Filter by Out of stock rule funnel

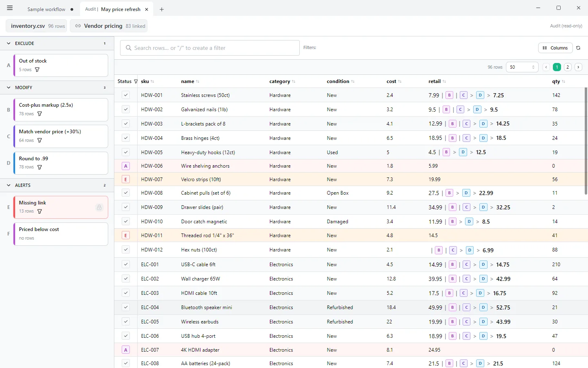click(37, 70)
